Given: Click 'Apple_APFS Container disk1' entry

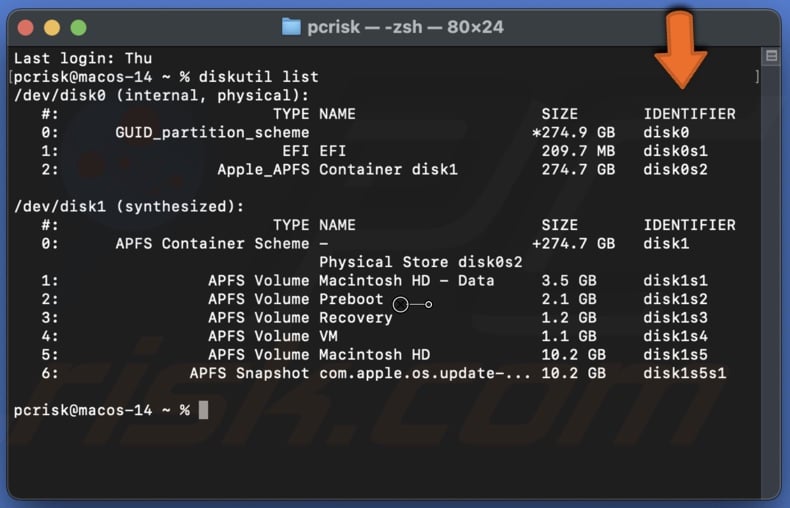Looking at the screenshot, I should point(338,170).
